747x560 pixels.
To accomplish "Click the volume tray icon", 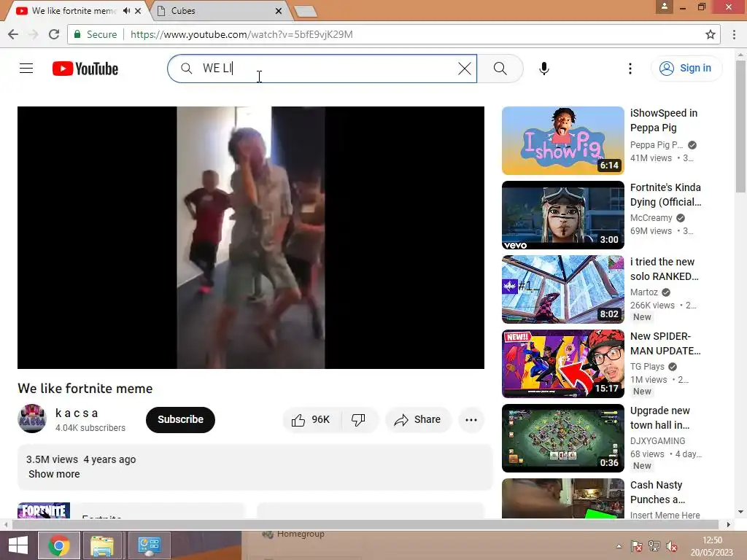I will 671,546.
